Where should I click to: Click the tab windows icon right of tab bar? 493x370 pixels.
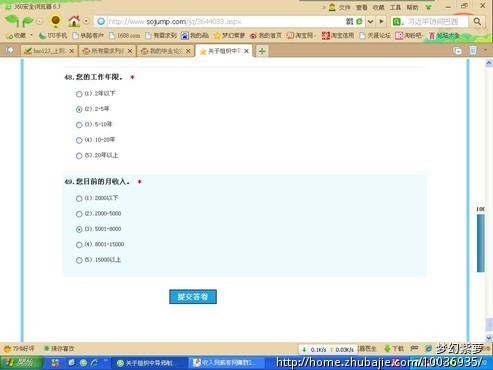coord(458,51)
